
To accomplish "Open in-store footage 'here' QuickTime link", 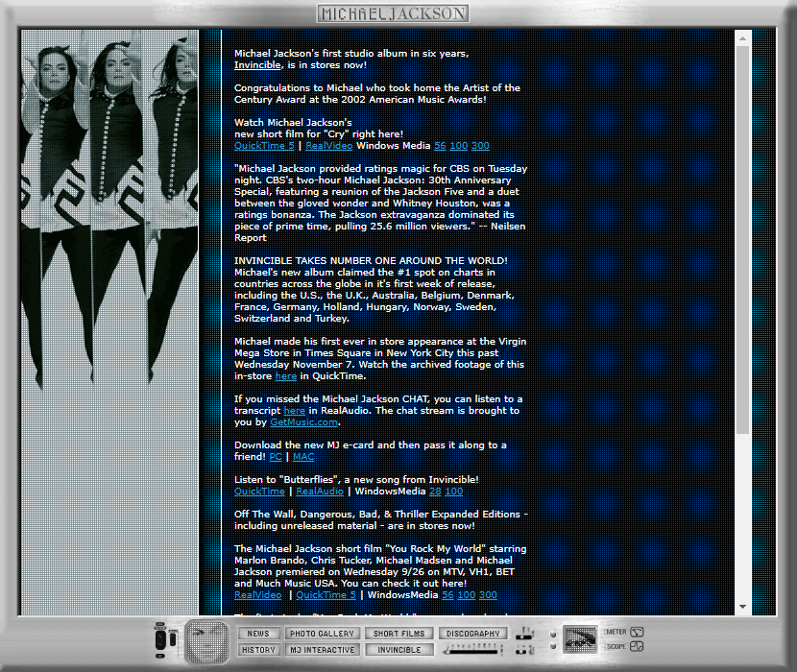I will click(285, 376).
